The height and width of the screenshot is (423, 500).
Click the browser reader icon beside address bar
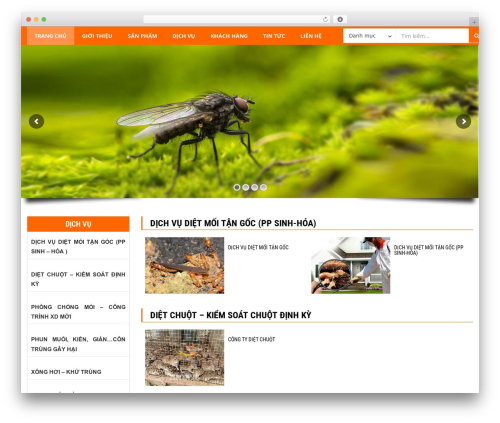[340, 19]
